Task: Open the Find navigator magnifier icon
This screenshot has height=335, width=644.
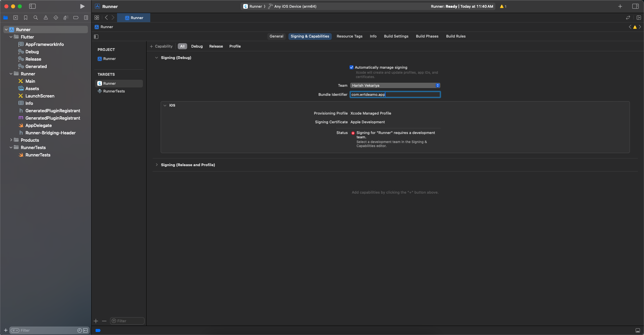Action: pos(36,18)
